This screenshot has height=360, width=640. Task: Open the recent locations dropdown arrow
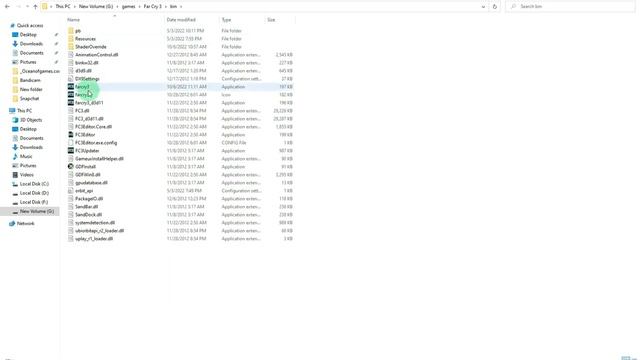(x=27, y=7)
